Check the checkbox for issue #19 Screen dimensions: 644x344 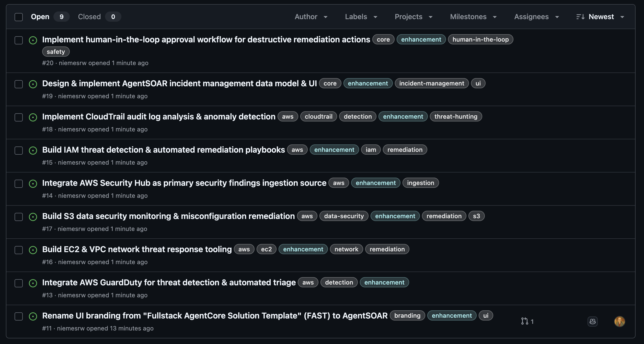tap(18, 84)
